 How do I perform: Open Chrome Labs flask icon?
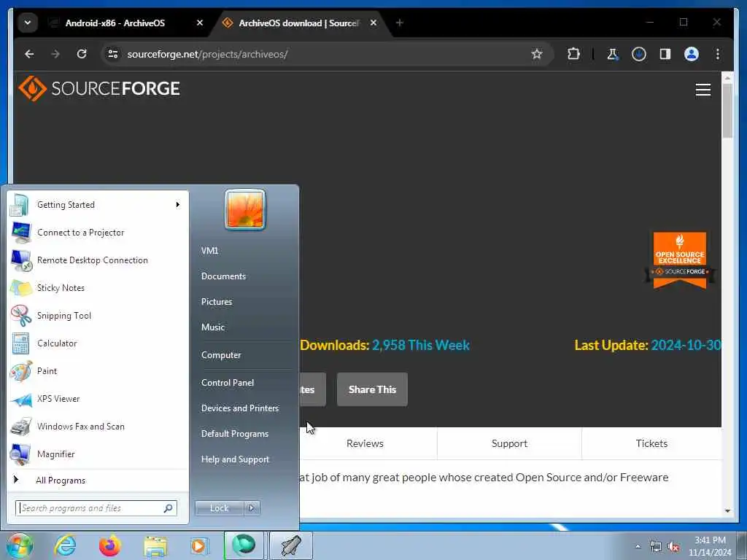click(x=613, y=54)
